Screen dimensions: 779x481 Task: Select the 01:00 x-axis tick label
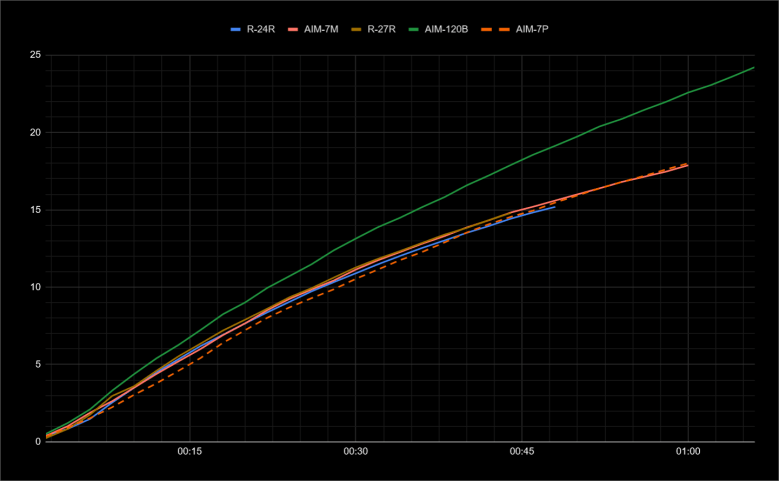[688, 453]
